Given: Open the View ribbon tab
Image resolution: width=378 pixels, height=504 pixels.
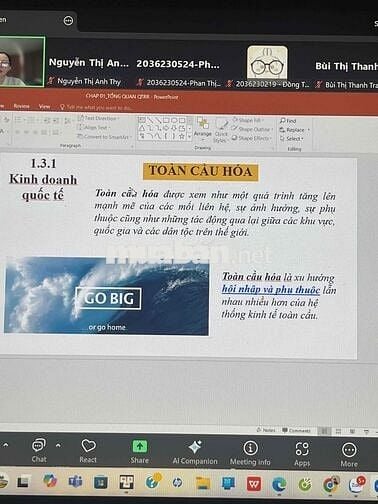Looking at the screenshot, I should click(x=44, y=107).
